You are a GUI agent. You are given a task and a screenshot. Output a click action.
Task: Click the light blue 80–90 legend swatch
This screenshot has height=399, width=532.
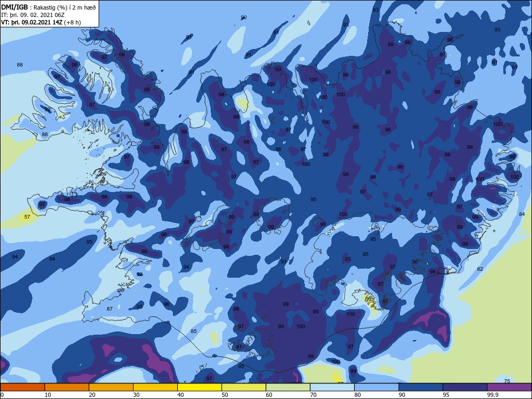[377, 387]
